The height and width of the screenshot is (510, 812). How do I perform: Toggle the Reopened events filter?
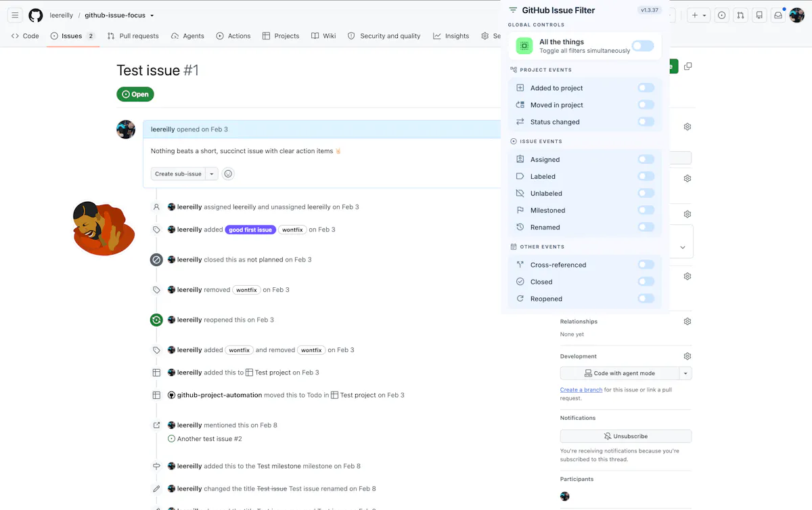click(x=646, y=299)
